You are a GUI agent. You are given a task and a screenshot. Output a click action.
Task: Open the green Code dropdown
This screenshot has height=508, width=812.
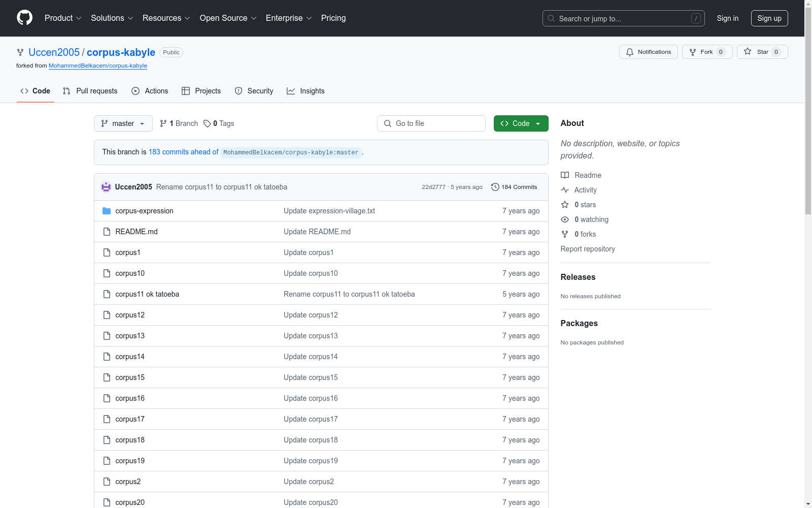coord(521,123)
